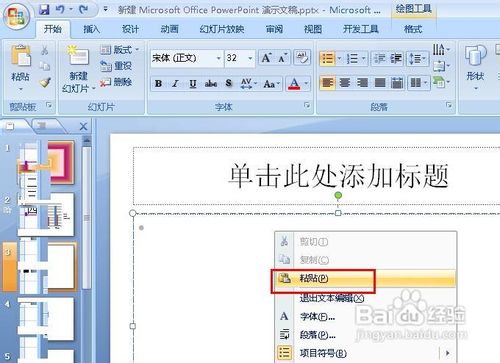Switch to the Slide Show (幻灯片放映) tab
The height and width of the screenshot is (363, 500).
222,29
